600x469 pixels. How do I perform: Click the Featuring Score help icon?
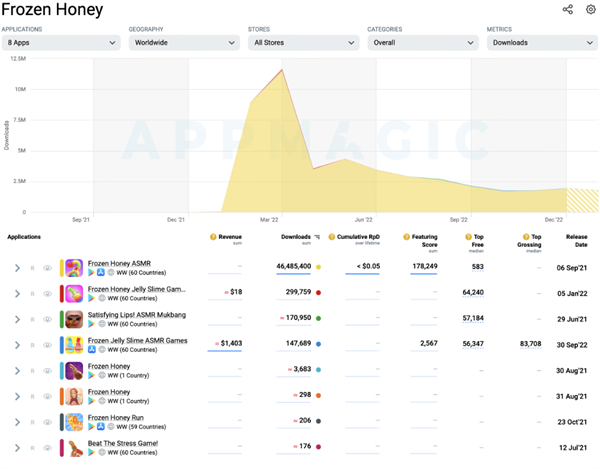point(406,237)
